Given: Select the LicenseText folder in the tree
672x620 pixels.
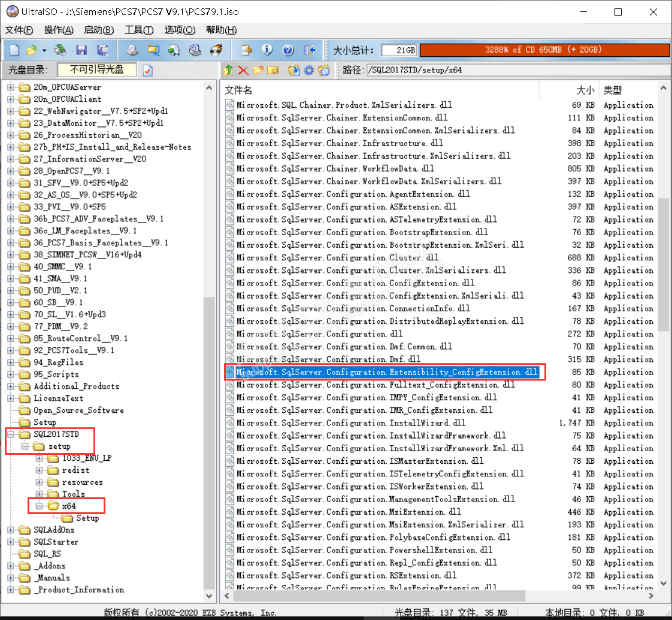Looking at the screenshot, I should [58, 398].
